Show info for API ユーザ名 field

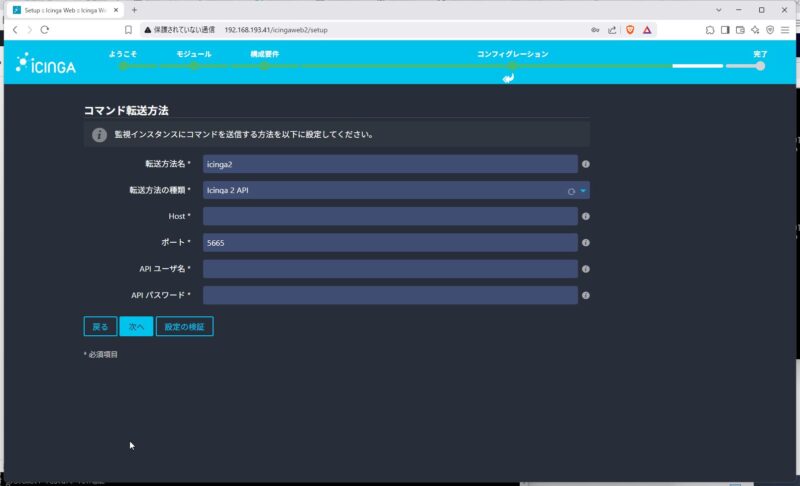(x=586, y=269)
